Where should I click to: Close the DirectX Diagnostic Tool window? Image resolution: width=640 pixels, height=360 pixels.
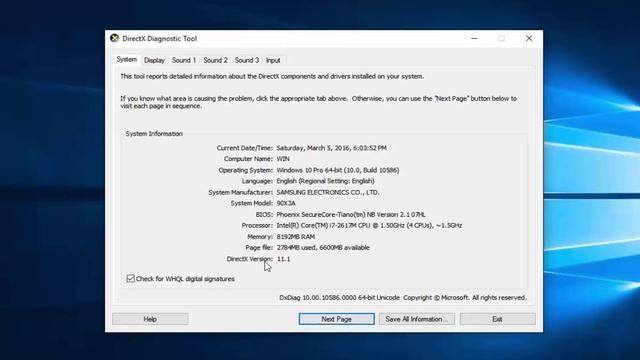(x=529, y=38)
